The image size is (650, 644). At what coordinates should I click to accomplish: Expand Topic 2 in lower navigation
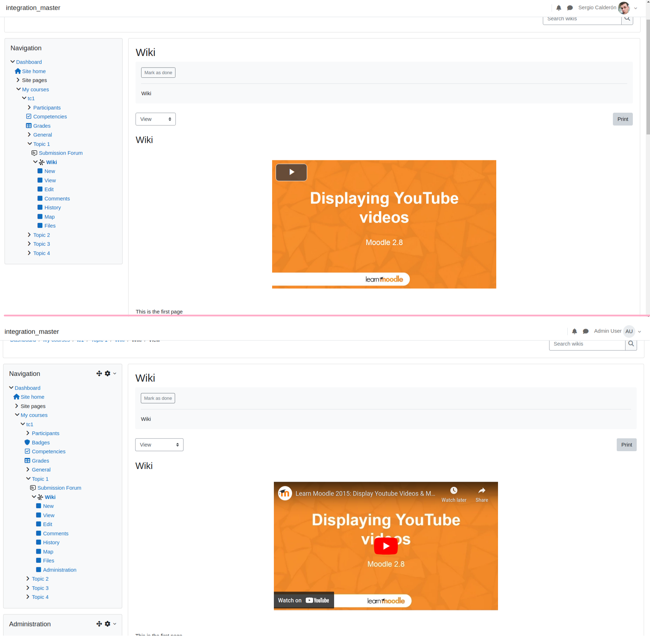click(28, 579)
